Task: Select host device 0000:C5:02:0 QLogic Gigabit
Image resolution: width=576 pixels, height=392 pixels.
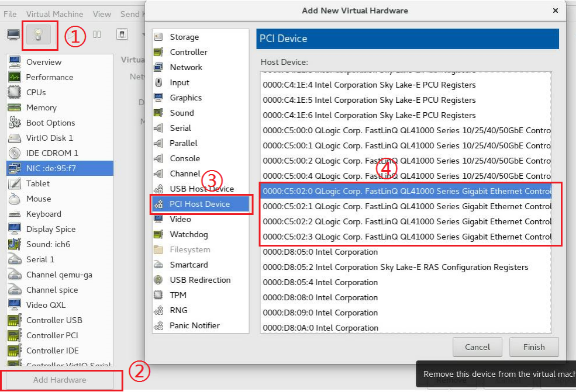Action: click(x=406, y=191)
